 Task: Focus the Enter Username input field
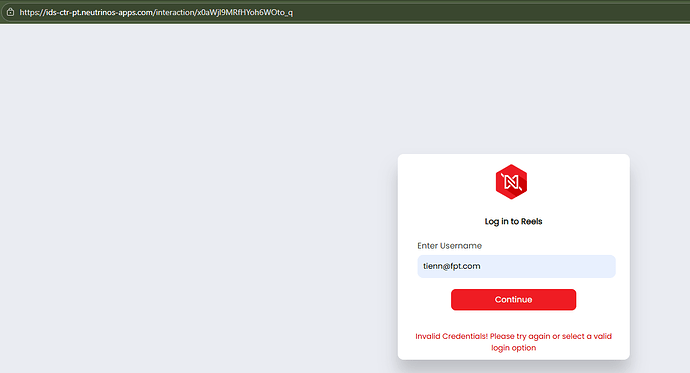pyautogui.click(x=516, y=266)
